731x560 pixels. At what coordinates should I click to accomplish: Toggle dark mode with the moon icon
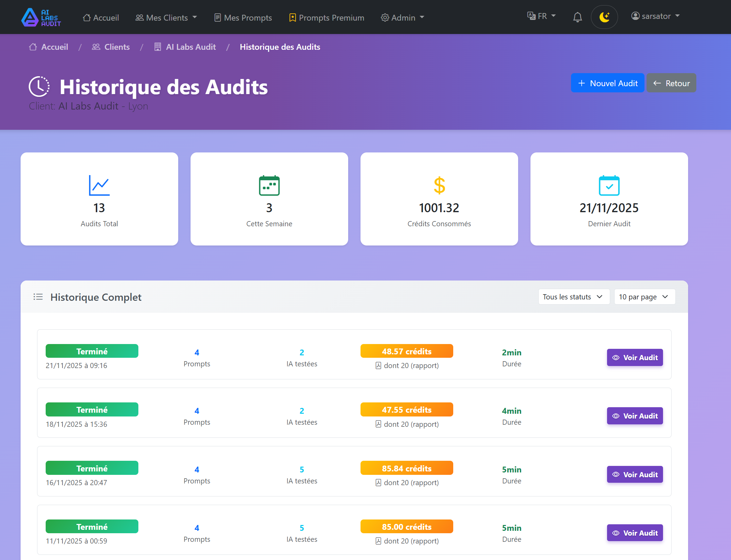click(x=604, y=16)
